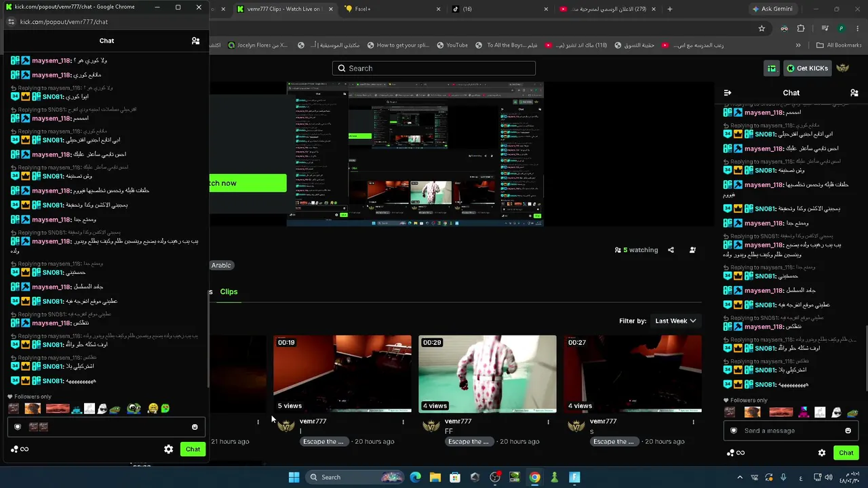Open File Explorer from the taskbar
Viewport: 868px width, 488px height.
435,477
